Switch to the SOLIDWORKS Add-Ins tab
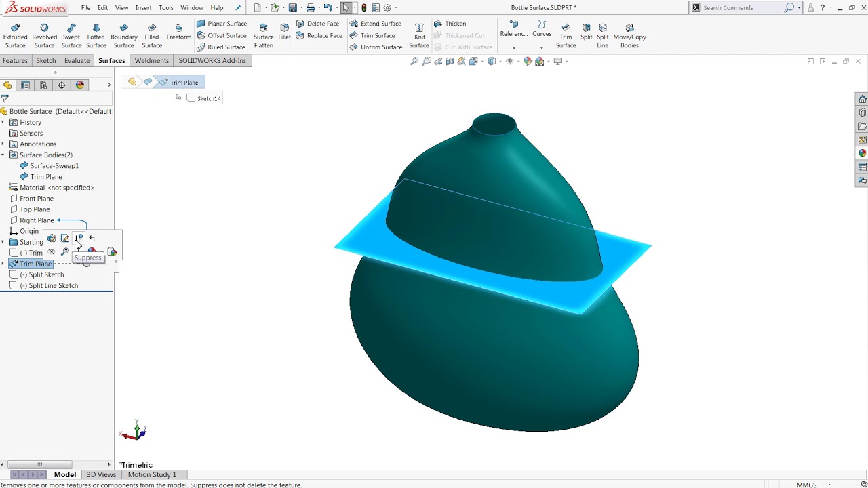 pos(212,60)
